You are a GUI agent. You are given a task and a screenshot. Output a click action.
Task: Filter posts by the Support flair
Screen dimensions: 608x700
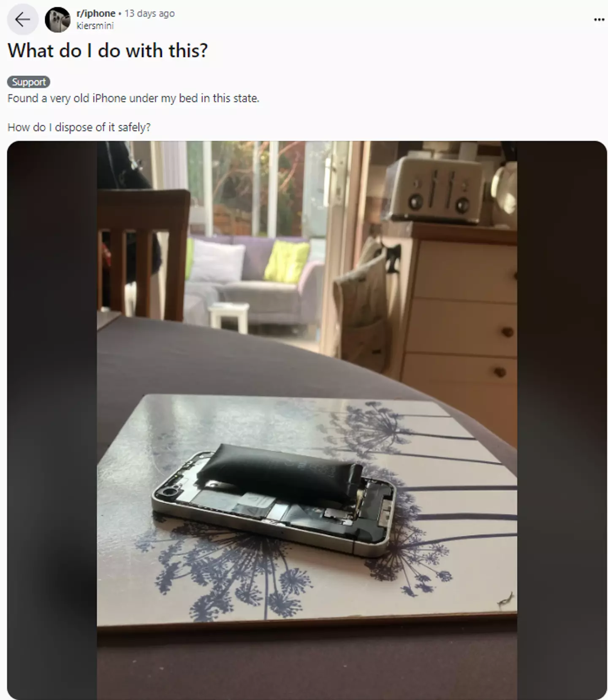point(29,82)
